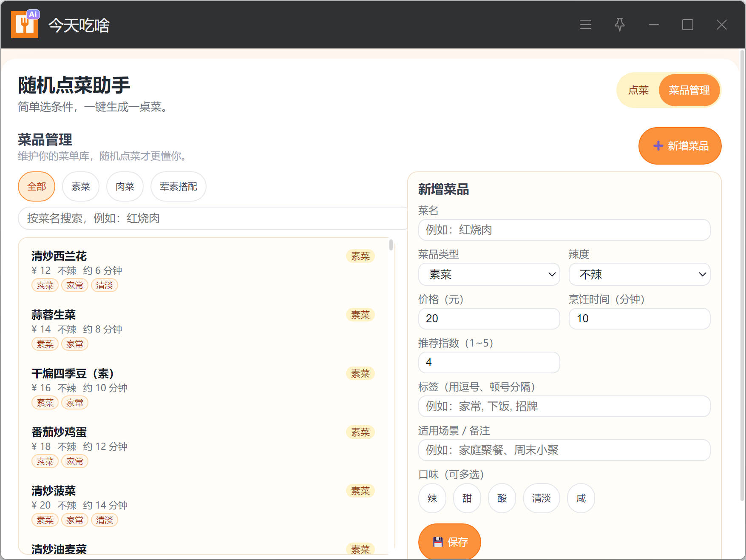The height and width of the screenshot is (560, 746).
Task: Open the 清炒西兰花 dish entry
Action: tap(59, 256)
